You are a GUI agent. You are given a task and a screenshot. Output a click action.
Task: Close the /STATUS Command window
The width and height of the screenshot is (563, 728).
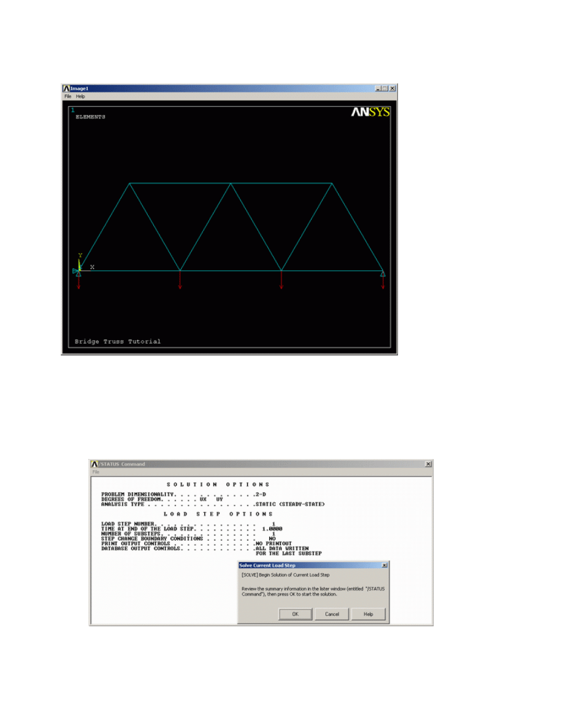coord(428,464)
